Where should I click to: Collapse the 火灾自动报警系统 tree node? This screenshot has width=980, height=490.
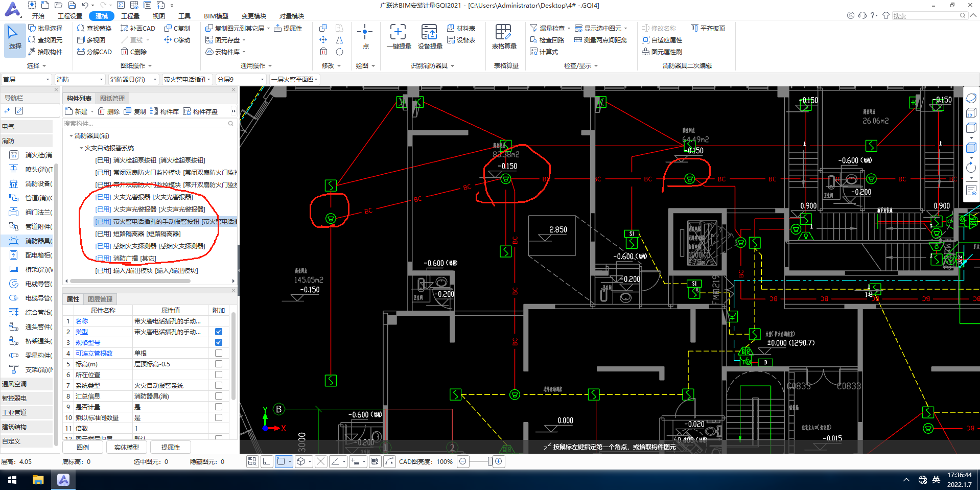pos(81,148)
